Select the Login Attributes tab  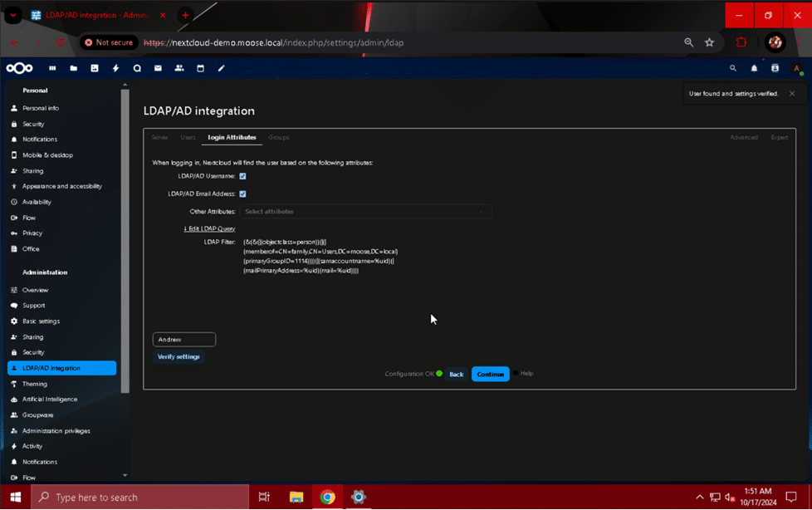[232, 137]
